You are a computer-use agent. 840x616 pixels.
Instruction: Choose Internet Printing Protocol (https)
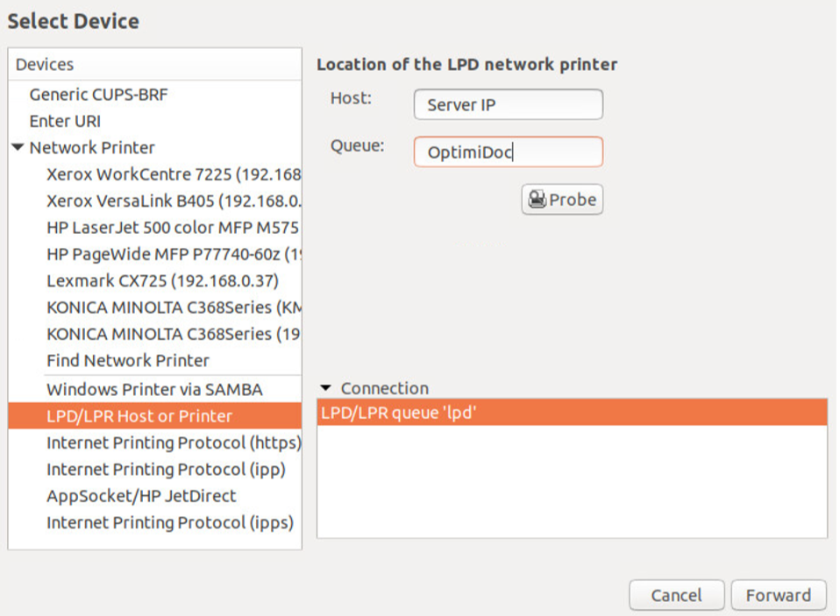click(x=173, y=443)
